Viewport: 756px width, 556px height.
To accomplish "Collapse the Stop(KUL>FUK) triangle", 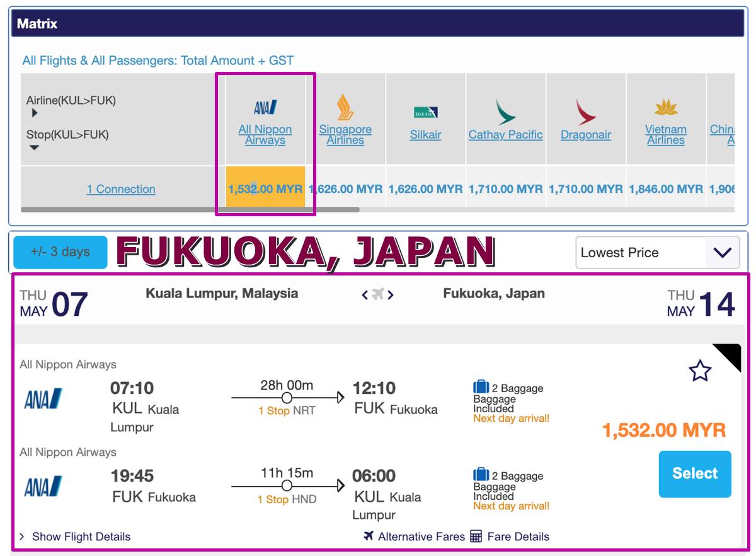I will tap(35, 148).
